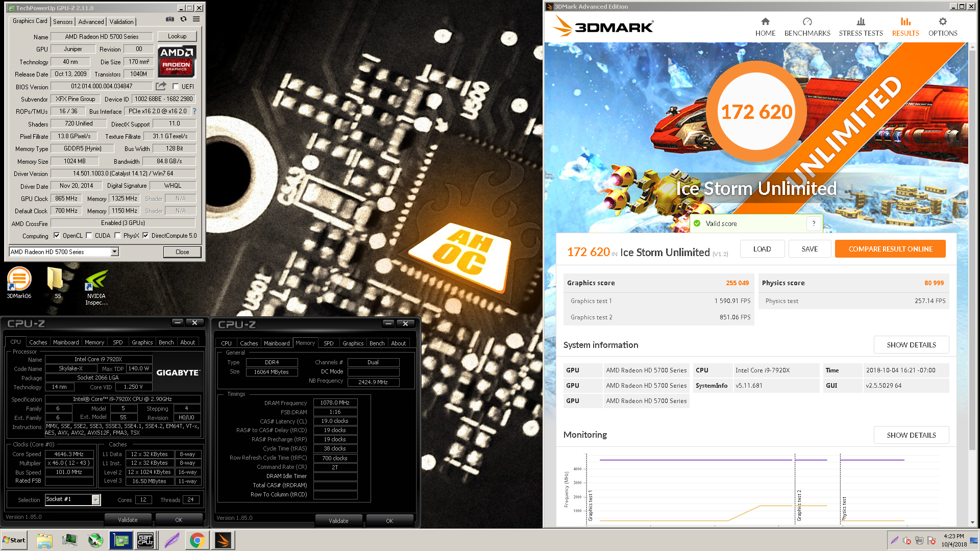Click Validate in the right CPU-Z window
Screen dimensions: 980x551
(x=338, y=521)
